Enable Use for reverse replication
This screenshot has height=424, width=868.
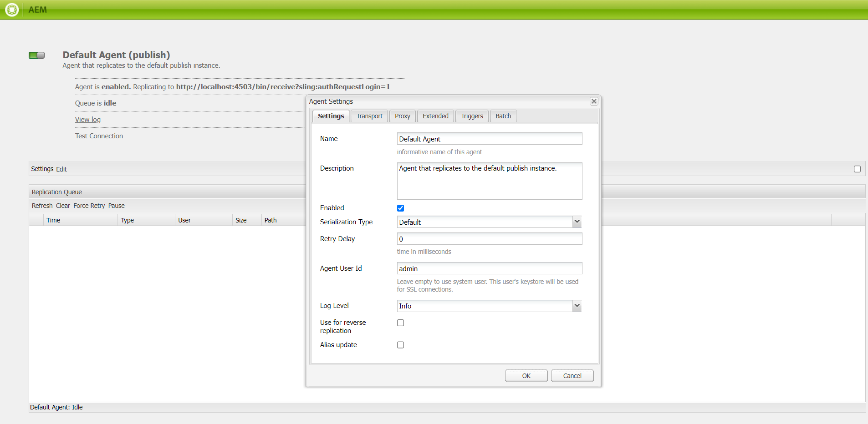pos(400,323)
